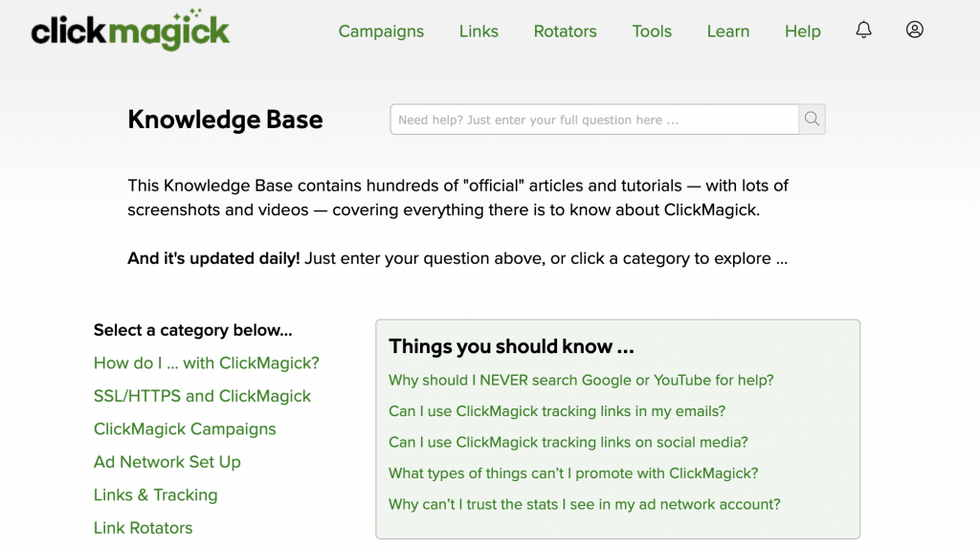Viewport: 980px width, 550px height.
Task: Focus the Knowledge Base search field
Action: [593, 120]
